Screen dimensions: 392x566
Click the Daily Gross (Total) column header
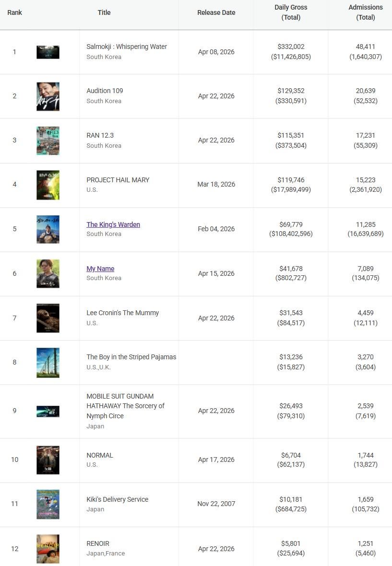click(x=291, y=12)
